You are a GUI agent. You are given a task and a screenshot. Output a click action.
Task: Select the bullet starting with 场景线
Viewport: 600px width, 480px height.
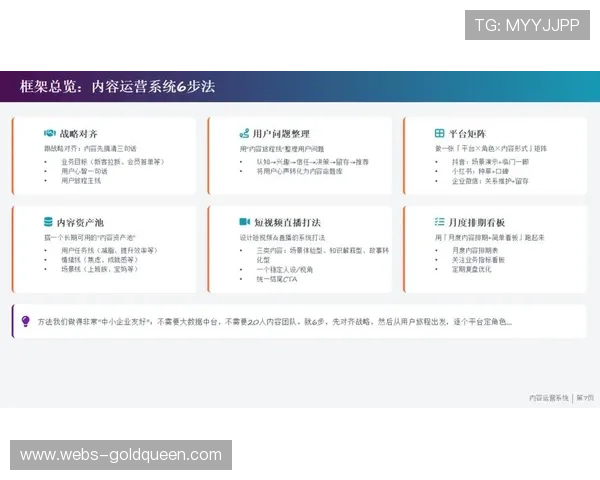click(99, 269)
